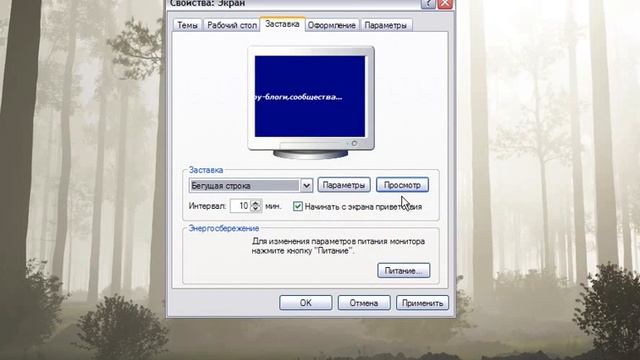Click the Отмена button
Image resolution: width=640 pixels, height=360 pixels.
coord(364,303)
